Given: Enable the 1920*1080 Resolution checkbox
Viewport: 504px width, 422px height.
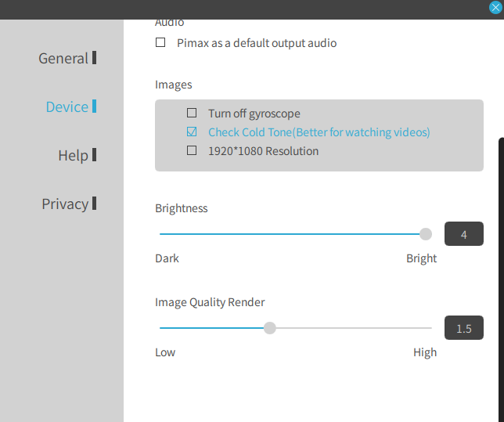Looking at the screenshot, I should [192, 150].
